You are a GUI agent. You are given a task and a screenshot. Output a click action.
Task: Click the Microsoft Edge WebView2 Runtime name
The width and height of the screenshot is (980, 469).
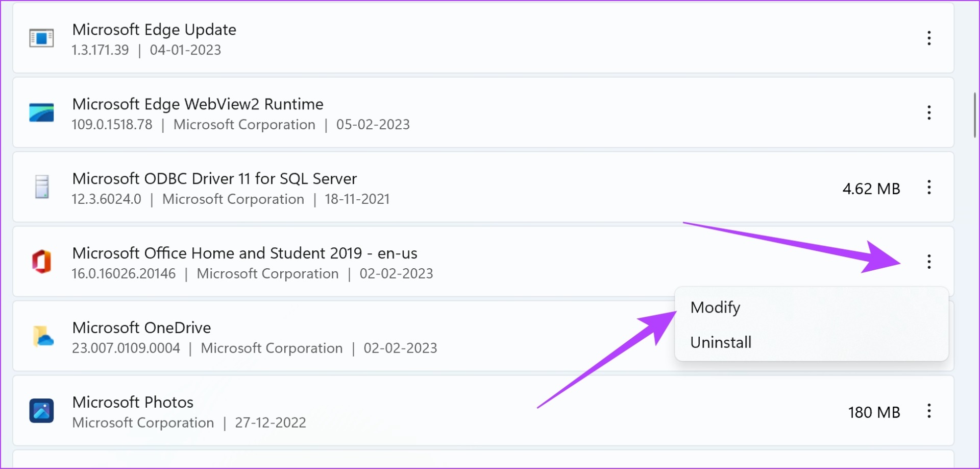(198, 104)
